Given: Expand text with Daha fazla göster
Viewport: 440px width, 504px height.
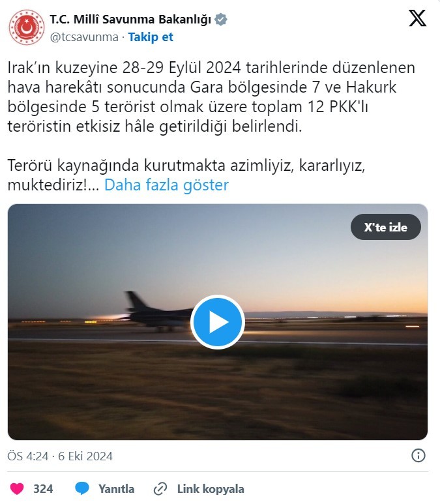Looking at the screenshot, I should point(166,185).
